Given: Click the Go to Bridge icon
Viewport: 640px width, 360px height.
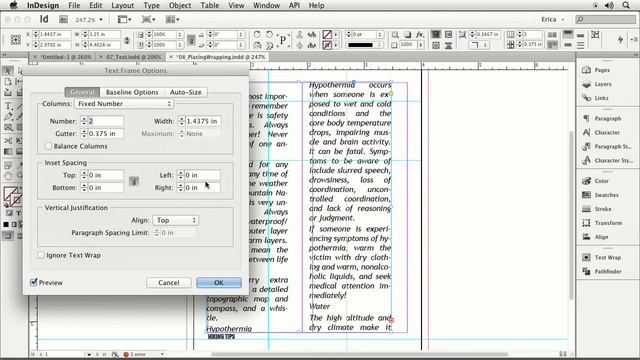Looking at the screenshot, I should pos(63,19).
